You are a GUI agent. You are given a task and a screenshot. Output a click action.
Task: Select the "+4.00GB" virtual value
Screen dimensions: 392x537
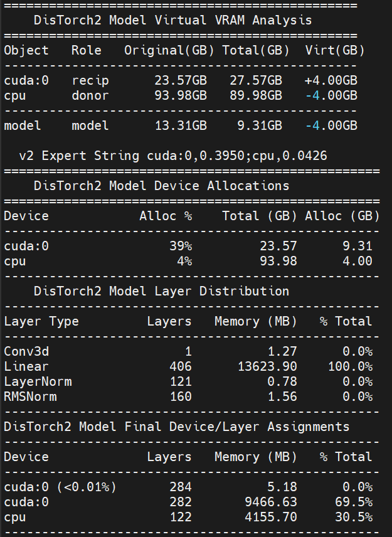point(331,80)
